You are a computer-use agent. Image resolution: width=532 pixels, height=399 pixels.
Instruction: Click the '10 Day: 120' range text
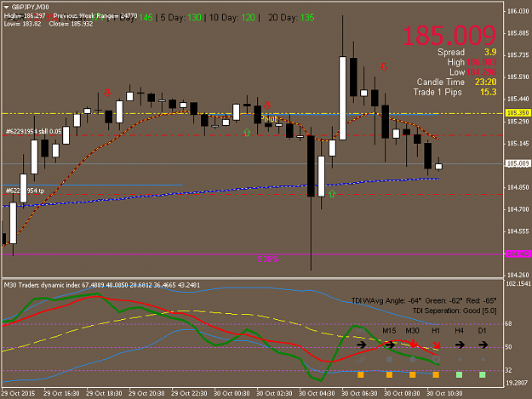[x=232, y=18]
